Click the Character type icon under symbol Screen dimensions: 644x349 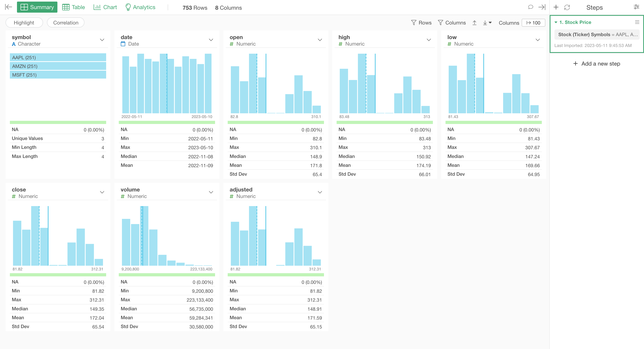point(14,44)
